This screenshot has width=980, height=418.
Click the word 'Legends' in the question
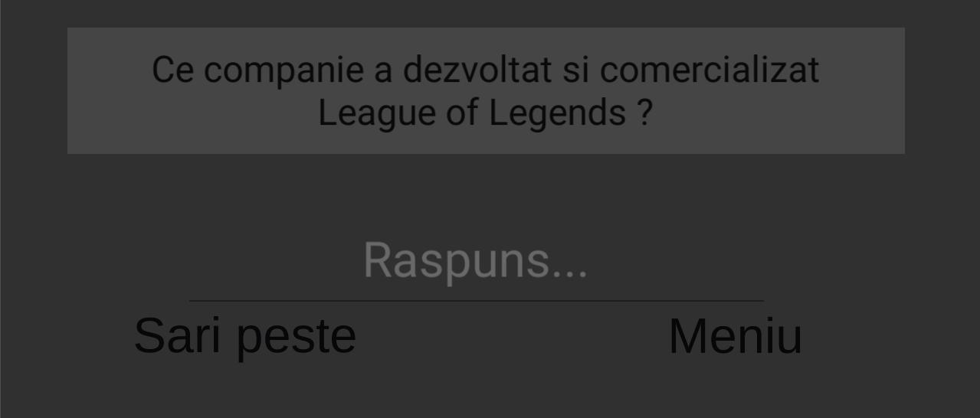click(557, 114)
